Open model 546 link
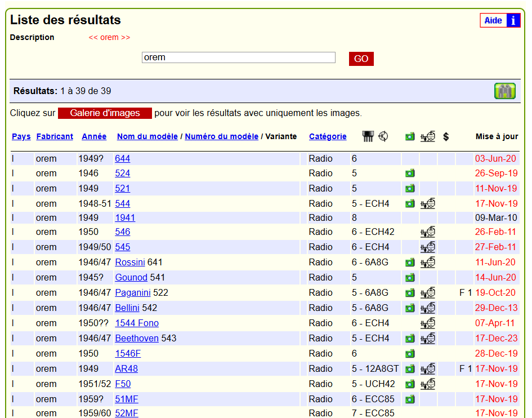Viewport: 532px width, 418px height. pyautogui.click(x=123, y=232)
